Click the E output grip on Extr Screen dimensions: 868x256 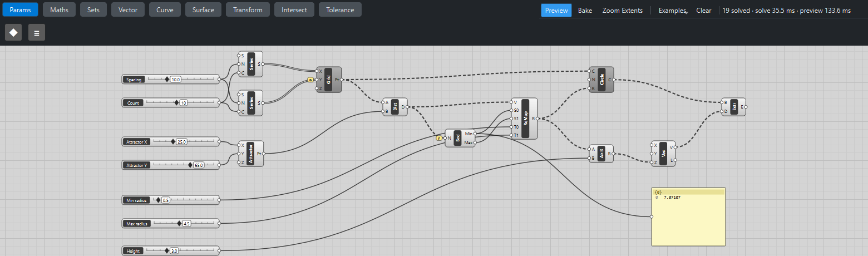746,107
